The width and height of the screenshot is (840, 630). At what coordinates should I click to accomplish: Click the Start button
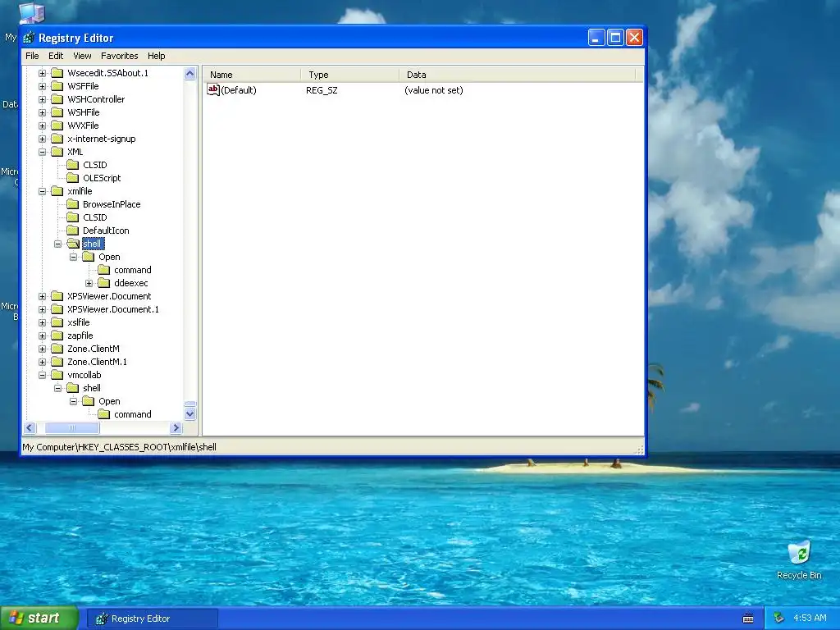[39, 618]
